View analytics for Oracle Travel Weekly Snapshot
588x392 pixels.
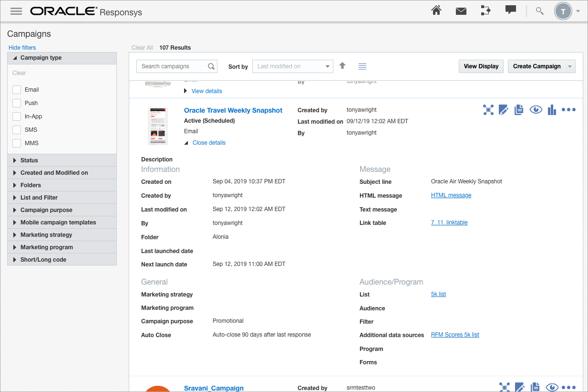pos(552,110)
